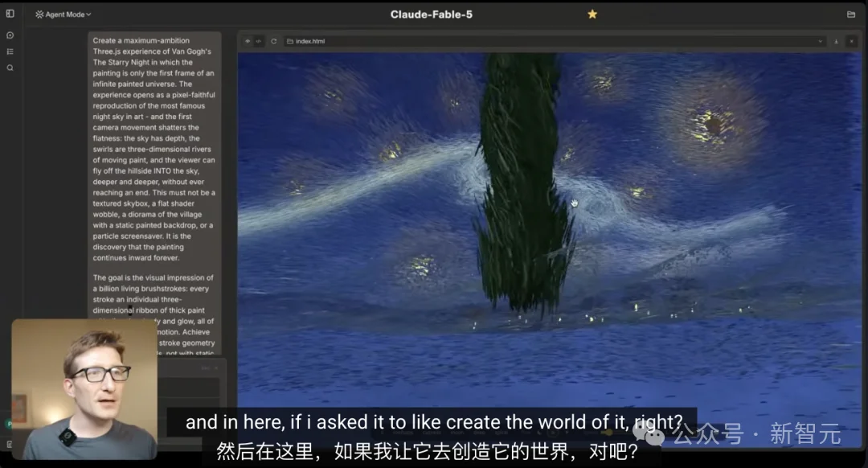Click the gold star favorite icon
The image size is (868, 468).
point(592,14)
